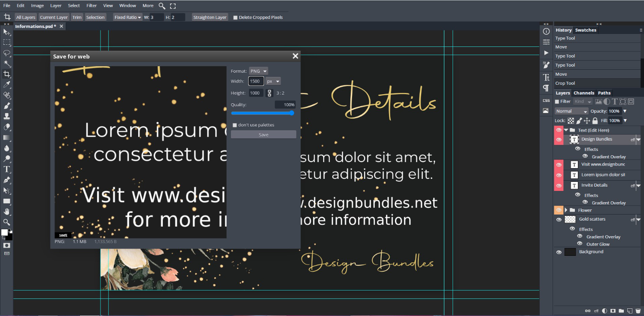Toggle Quick Mask mode icon
This screenshot has width=644, height=316.
tap(7, 245)
